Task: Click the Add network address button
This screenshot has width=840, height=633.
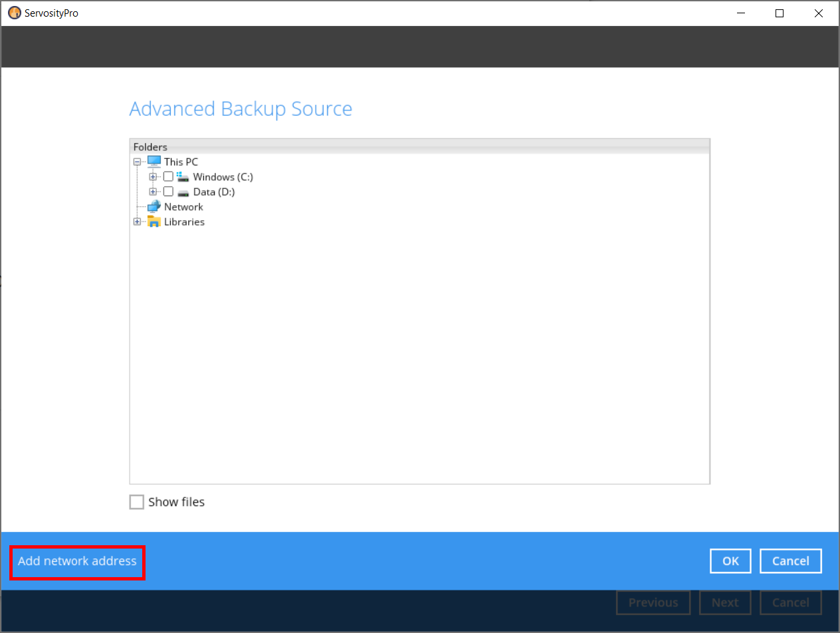Action: (x=77, y=561)
